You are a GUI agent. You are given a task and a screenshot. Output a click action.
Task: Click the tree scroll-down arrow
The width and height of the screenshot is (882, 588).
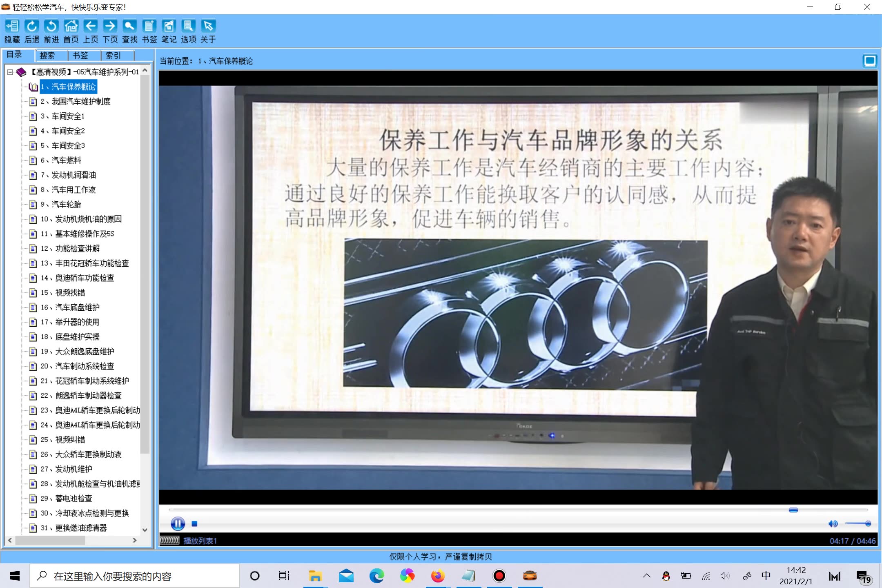pyautogui.click(x=145, y=530)
